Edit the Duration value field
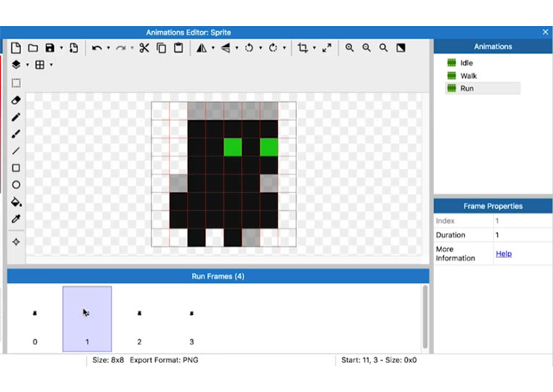This screenshot has width=553, height=392. click(x=523, y=235)
